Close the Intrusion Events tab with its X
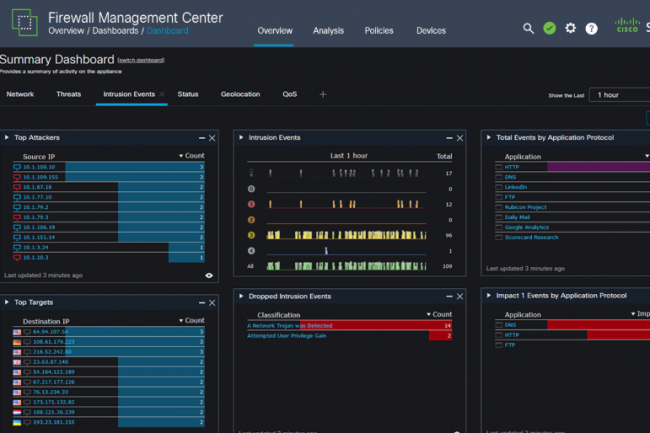The height and width of the screenshot is (433, 650). 162,95
